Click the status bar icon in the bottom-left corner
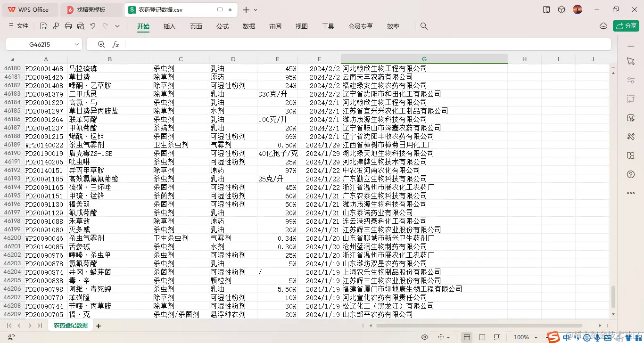Viewport: 644px width, 343px height. (11, 337)
